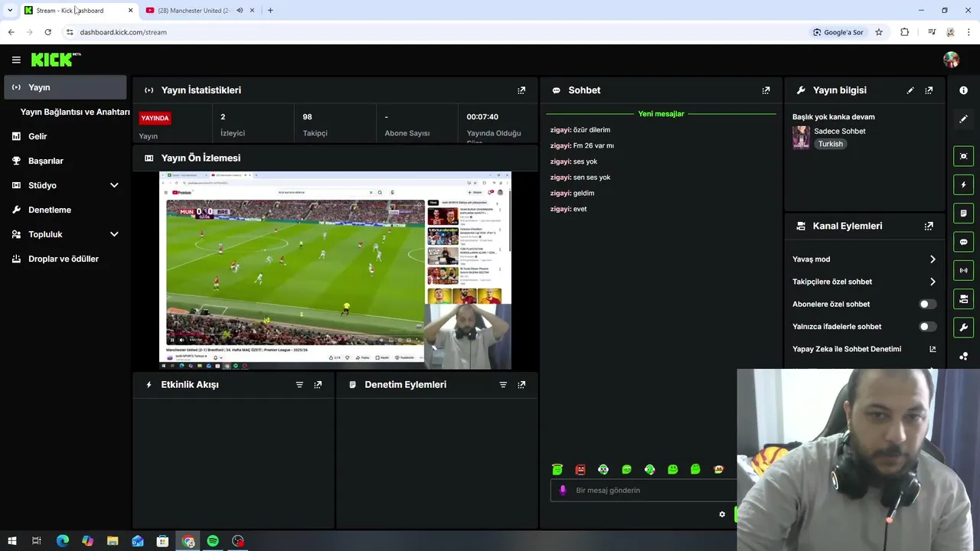Expand the Stüdyo sidebar section
Screen dimensions: 980x551
click(114, 185)
